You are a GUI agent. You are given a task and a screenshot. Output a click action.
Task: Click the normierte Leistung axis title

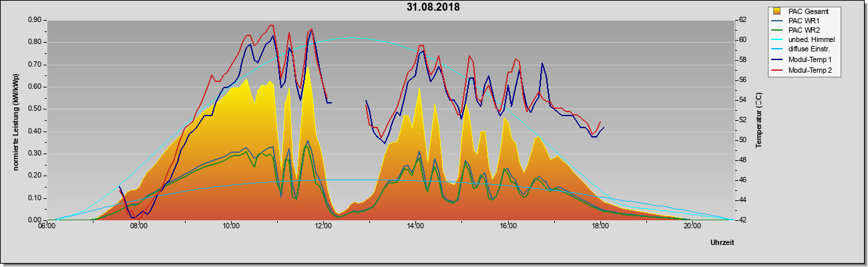tap(15, 120)
